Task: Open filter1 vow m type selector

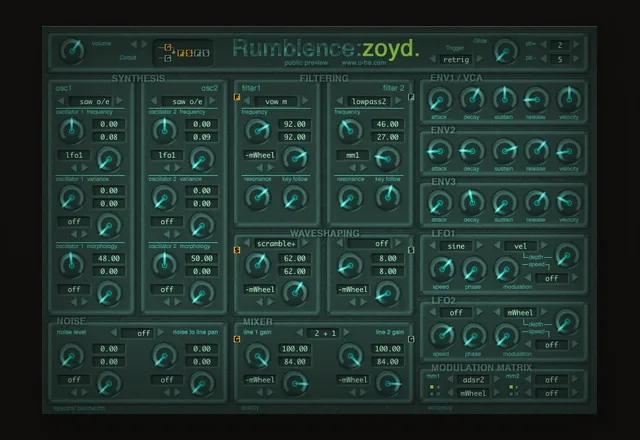Action: 276,101
